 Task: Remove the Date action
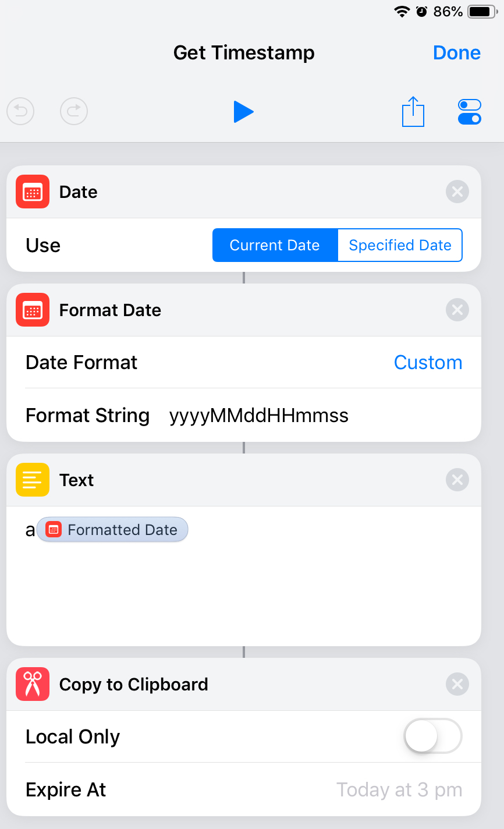(x=457, y=192)
